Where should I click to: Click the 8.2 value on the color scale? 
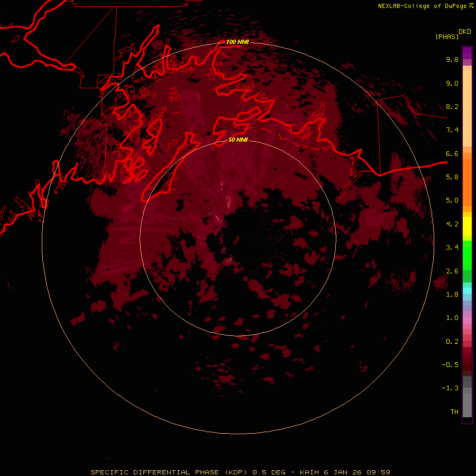click(452, 106)
